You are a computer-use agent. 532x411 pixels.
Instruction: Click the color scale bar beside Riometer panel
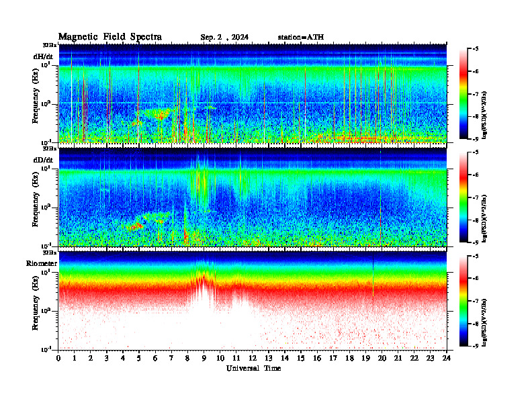[x=463, y=301]
